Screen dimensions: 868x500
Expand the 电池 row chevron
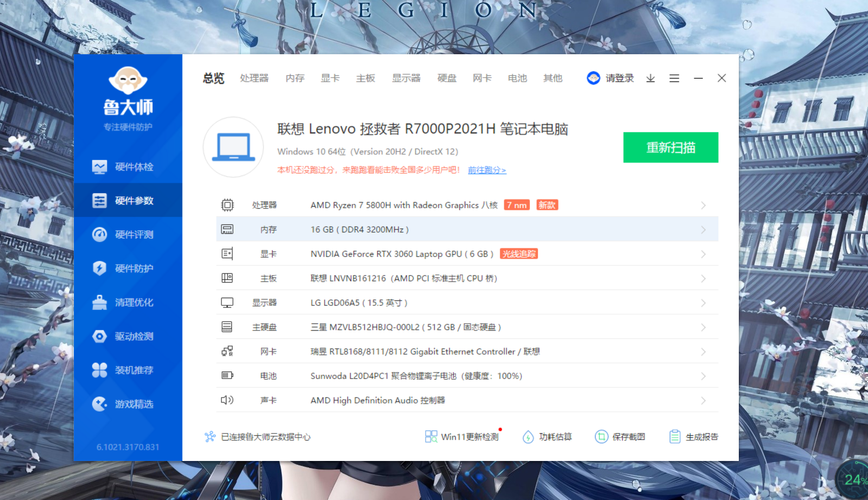[x=703, y=376]
